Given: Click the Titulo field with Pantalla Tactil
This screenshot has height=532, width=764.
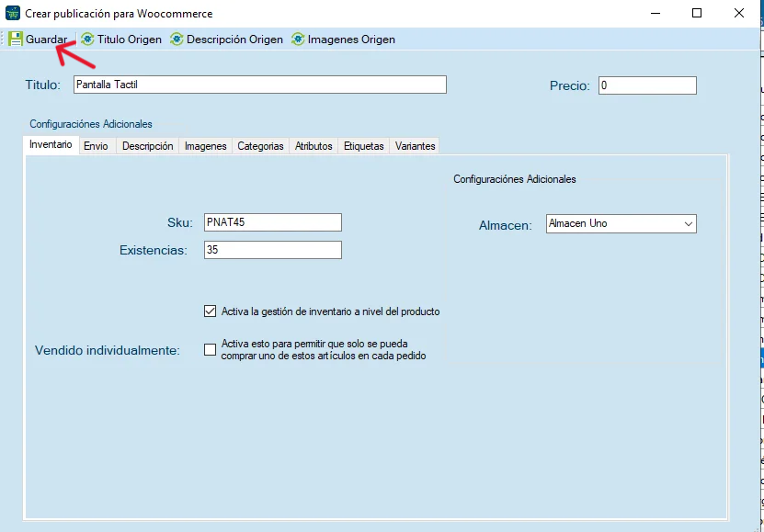Looking at the screenshot, I should click(260, 85).
